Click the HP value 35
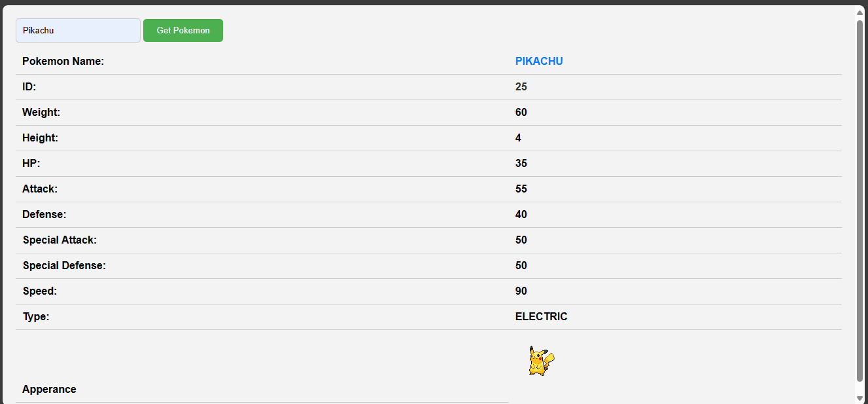This screenshot has height=404, width=868. pos(521,163)
